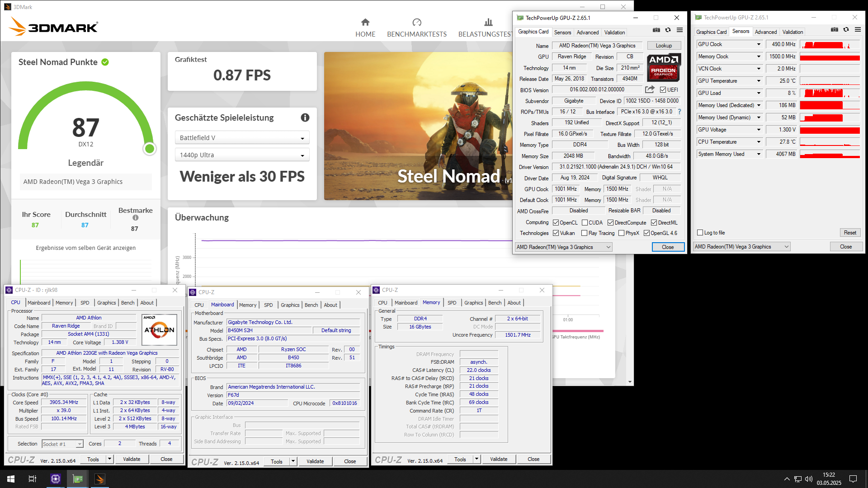Click the Lookup button in GPU-Z
This screenshot has height=488, width=868.
(x=664, y=46)
